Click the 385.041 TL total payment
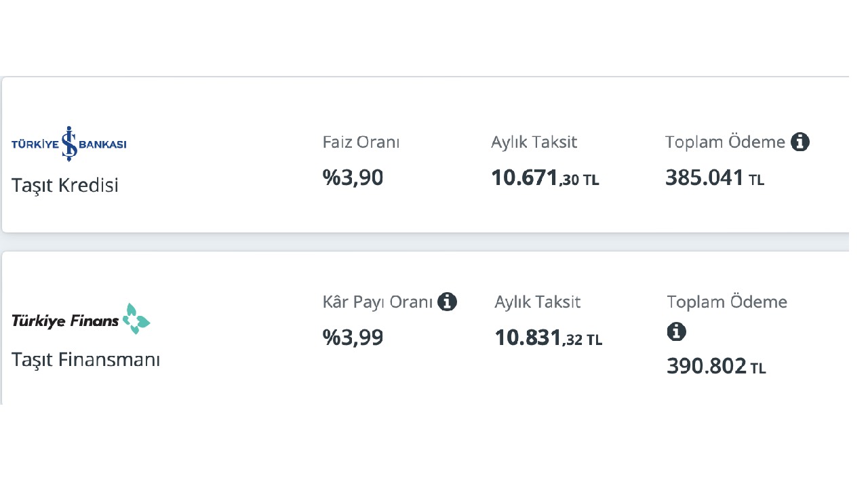The width and height of the screenshot is (868, 488). [715, 178]
